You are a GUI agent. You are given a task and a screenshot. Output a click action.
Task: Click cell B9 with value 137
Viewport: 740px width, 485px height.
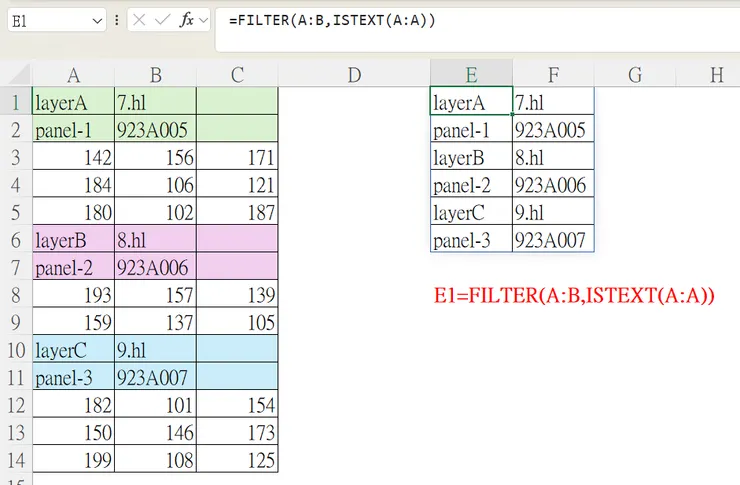tap(155, 322)
